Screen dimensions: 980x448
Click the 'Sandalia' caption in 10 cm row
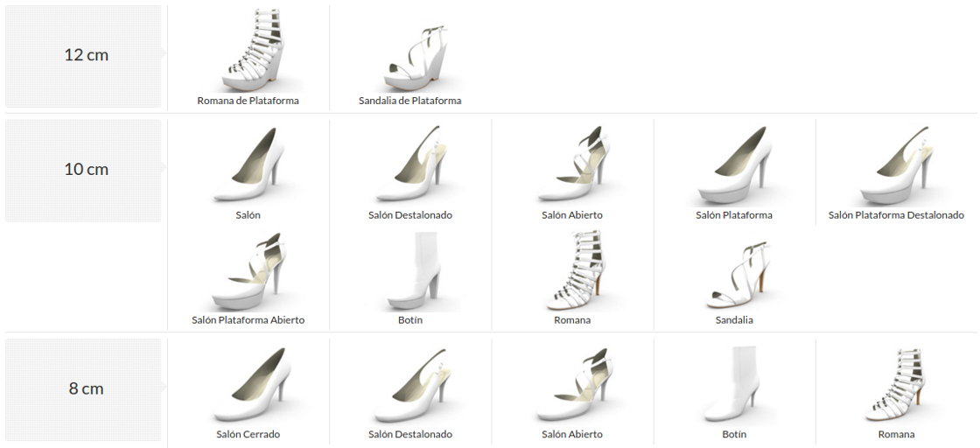coord(734,320)
